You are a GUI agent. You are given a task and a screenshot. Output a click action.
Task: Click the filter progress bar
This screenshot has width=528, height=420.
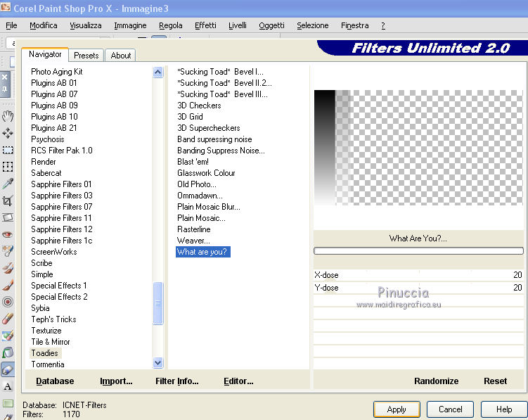pyautogui.click(x=418, y=250)
